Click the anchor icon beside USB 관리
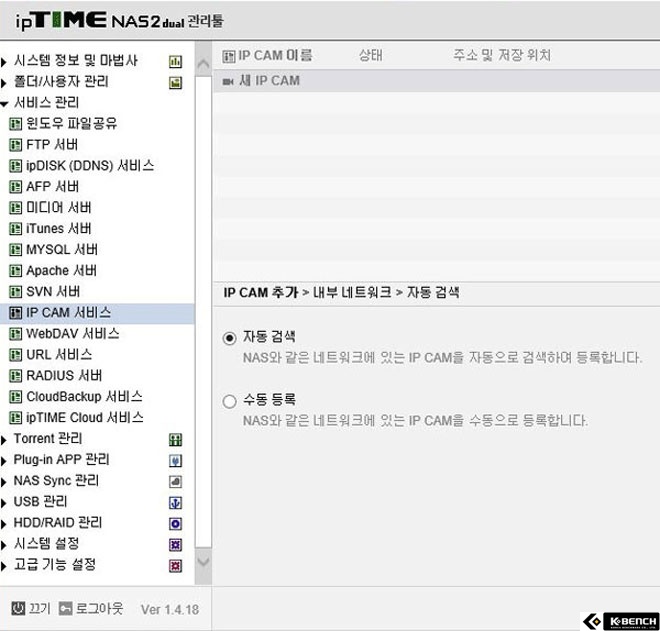Screen dimensions: 660x631 coord(176,503)
